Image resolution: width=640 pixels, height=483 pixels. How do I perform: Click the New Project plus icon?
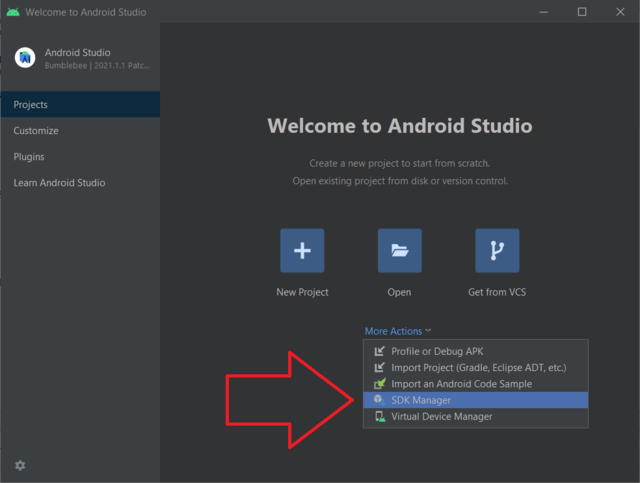tap(302, 250)
